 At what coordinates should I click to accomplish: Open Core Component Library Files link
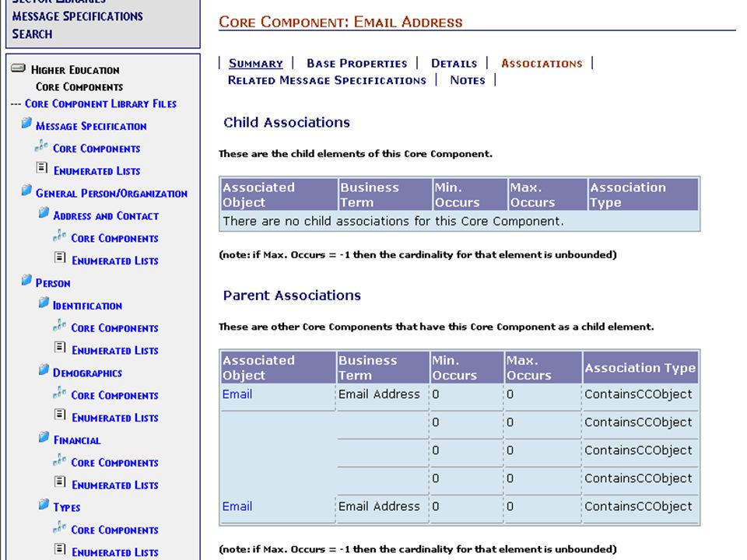point(100,103)
